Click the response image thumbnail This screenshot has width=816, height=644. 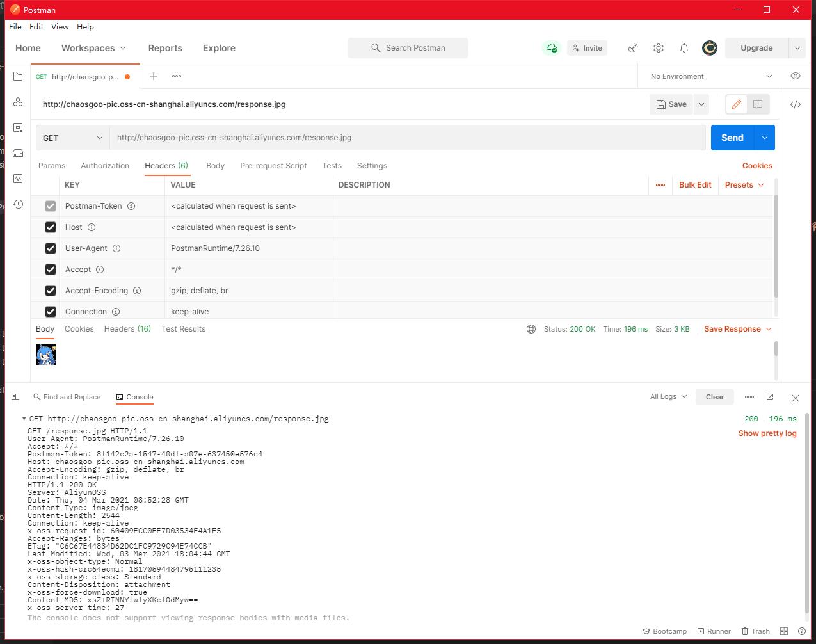pyautogui.click(x=46, y=355)
